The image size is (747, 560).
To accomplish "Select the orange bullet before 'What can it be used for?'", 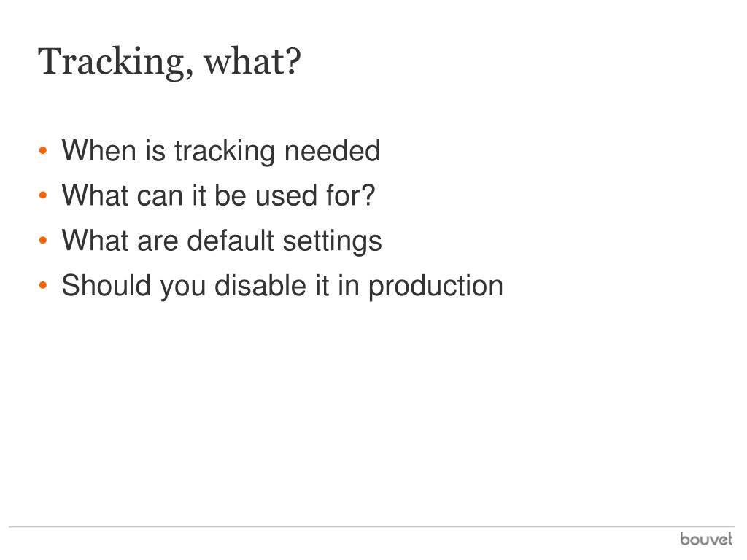I will 43,195.
